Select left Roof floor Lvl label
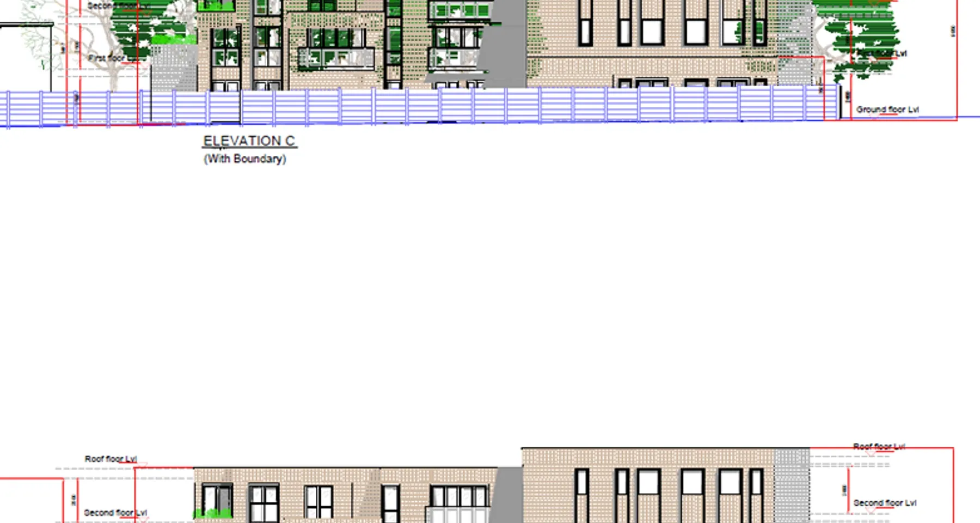 point(111,459)
